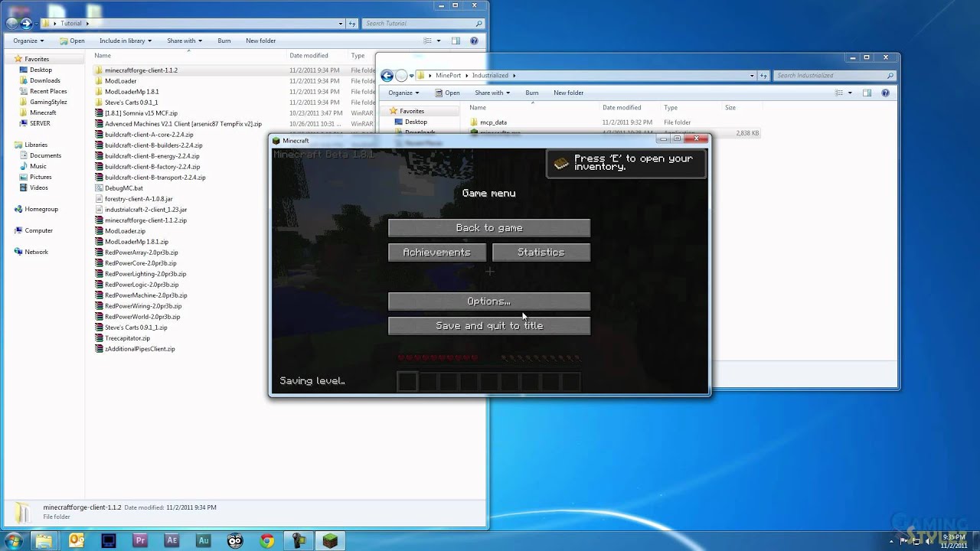Viewport: 980px width, 551px height.
Task: Click Windows Explorer taskbar icon
Action: (44, 540)
